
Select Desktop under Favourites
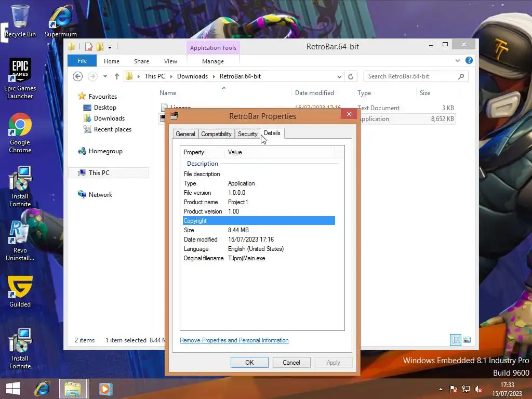105,108
